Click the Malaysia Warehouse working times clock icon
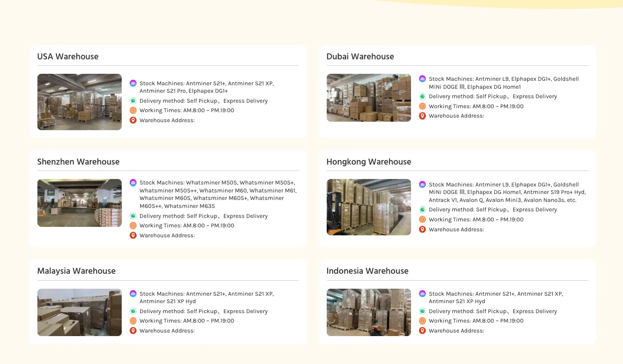Image resolution: width=623 pixels, height=364 pixels. click(133, 321)
